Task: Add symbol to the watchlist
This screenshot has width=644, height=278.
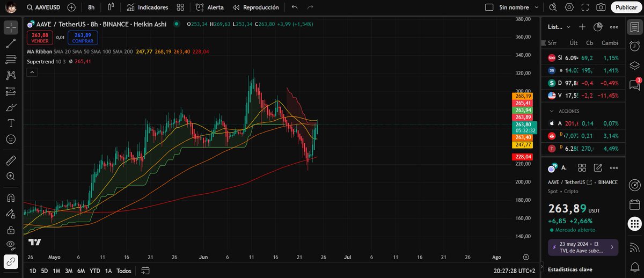Action: click(x=582, y=27)
